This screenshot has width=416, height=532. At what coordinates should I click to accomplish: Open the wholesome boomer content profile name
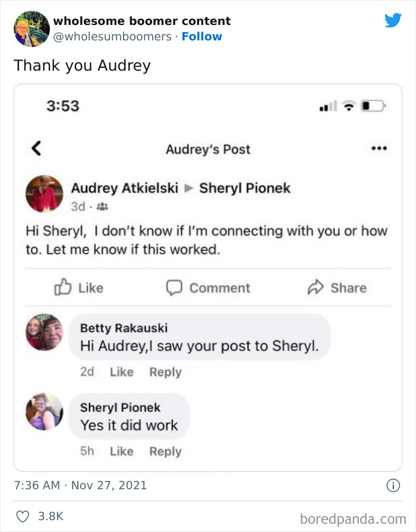click(142, 21)
